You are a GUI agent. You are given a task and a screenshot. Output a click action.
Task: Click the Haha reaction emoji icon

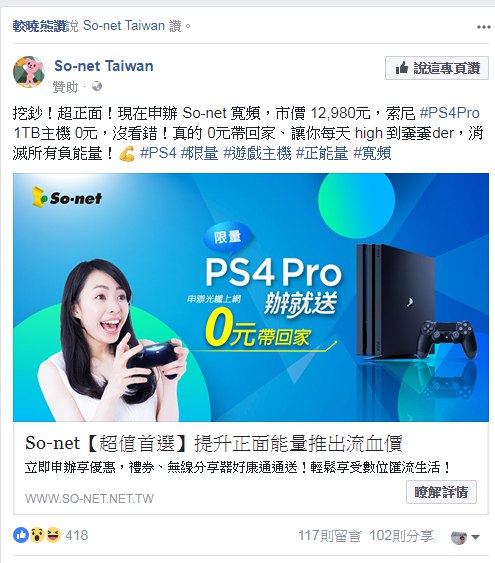(x=53, y=535)
